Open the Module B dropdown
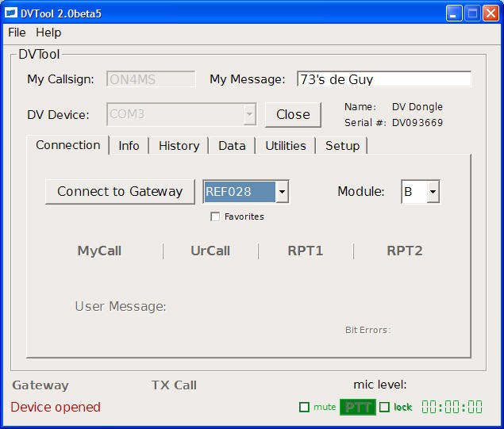 pyautogui.click(x=421, y=192)
